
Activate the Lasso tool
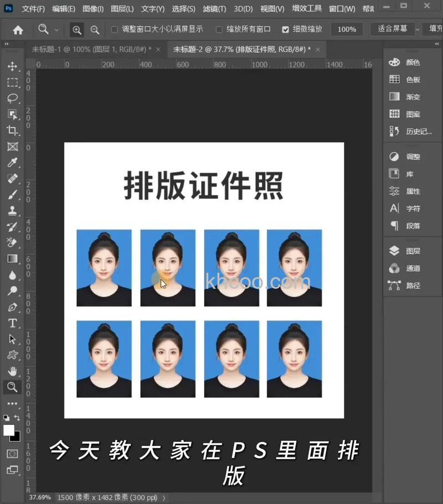click(x=12, y=98)
